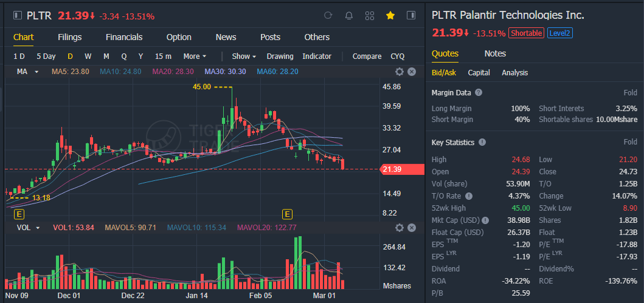Screen dimensions: 644x303
Task: Click the MA10: 24.80 label
Action: (120, 72)
